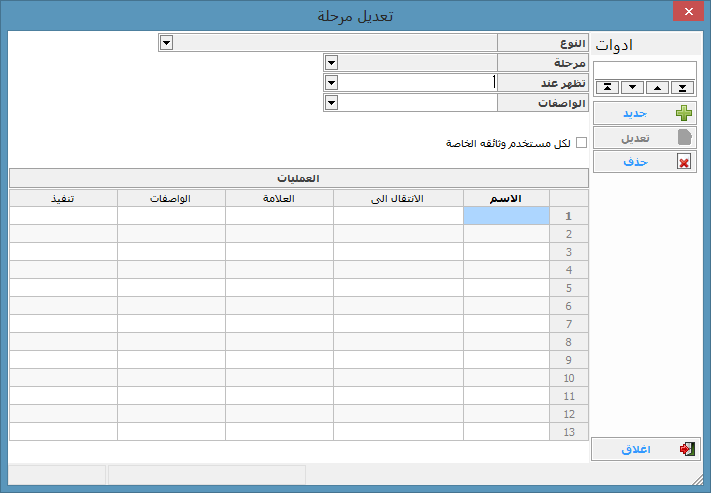Select the highlighted الاسم cell in row 1

click(x=507, y=216)
